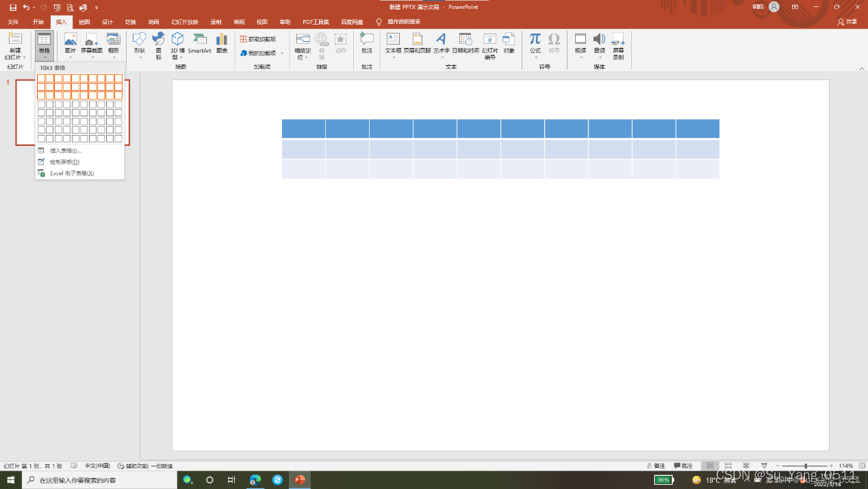Click the 114% zoom level
868x489 pixels.
846,466
